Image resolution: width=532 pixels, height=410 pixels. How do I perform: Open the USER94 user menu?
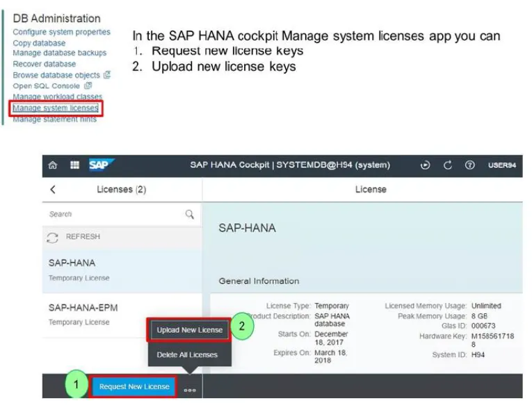click(502, 165)
